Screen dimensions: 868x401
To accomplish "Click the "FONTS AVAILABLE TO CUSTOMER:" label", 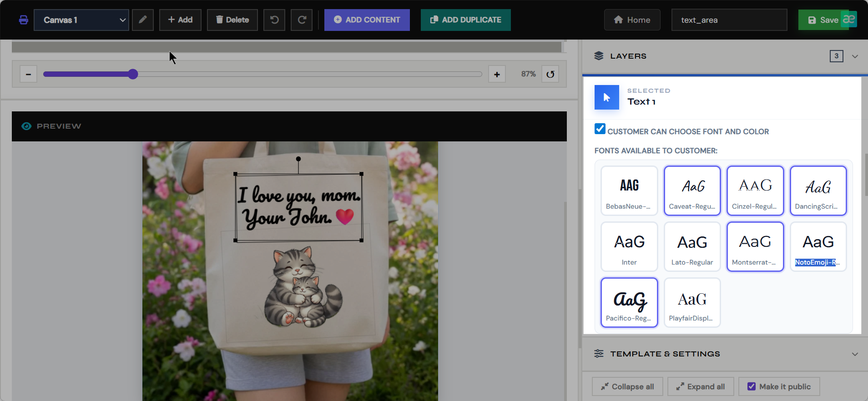I will 656,150.
